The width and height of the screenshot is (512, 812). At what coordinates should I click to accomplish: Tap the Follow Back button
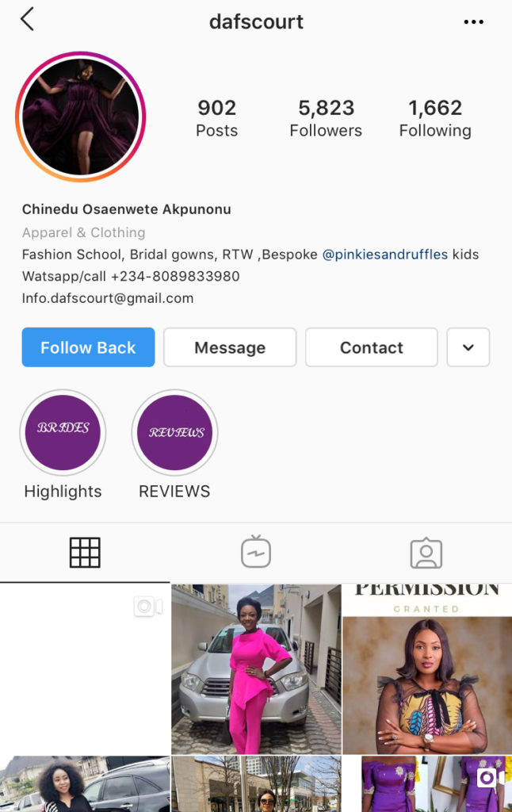click(88, 347)
